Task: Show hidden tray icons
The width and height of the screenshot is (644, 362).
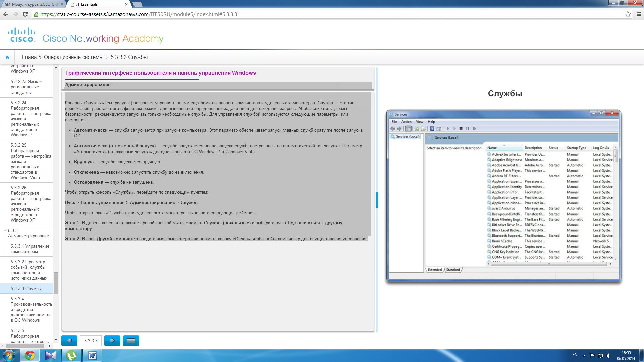Action: (584, 355)
